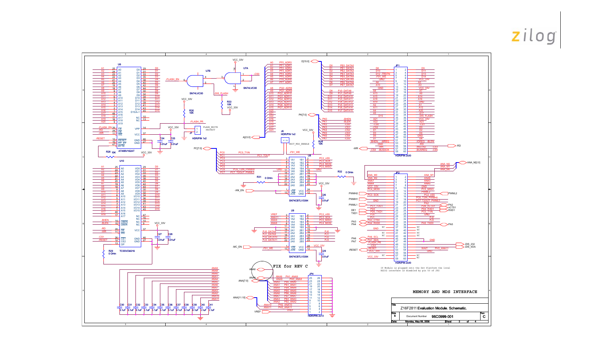Click the -XM_EN port symbol

[249, 190]
